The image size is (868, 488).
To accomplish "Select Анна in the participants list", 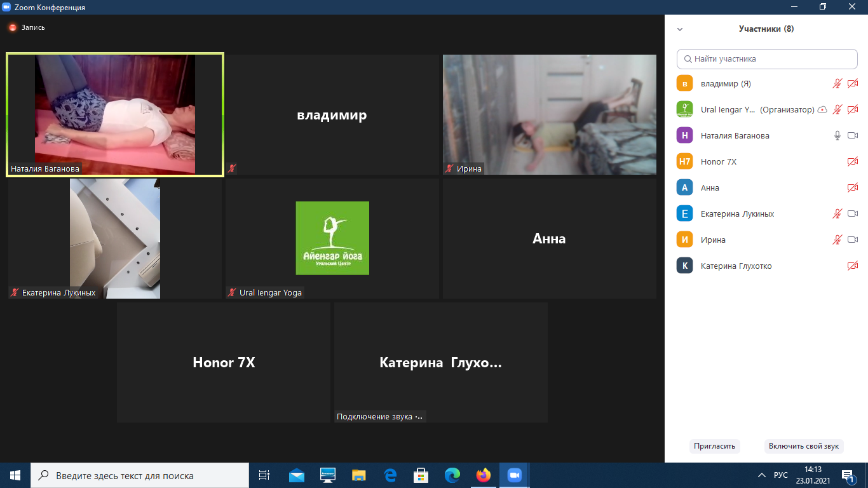I will (710, 187).
